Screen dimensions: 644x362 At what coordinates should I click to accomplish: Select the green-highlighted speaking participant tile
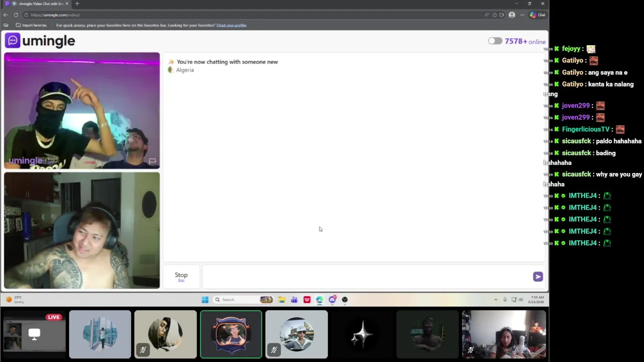[231, 334]
